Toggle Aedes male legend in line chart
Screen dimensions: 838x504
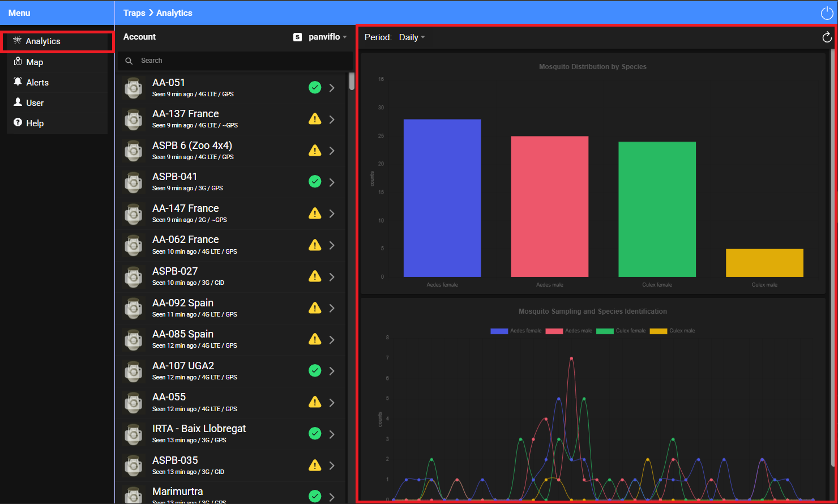pos(569,331)
